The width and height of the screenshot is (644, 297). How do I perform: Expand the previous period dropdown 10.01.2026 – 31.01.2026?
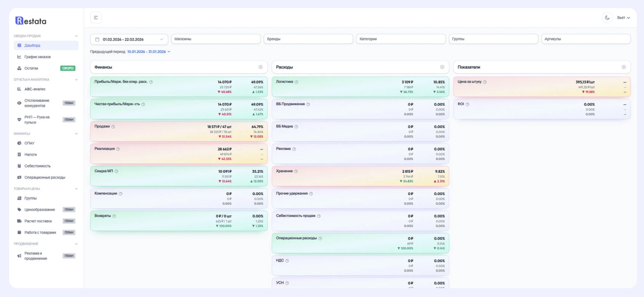click(x=149, y=52)
